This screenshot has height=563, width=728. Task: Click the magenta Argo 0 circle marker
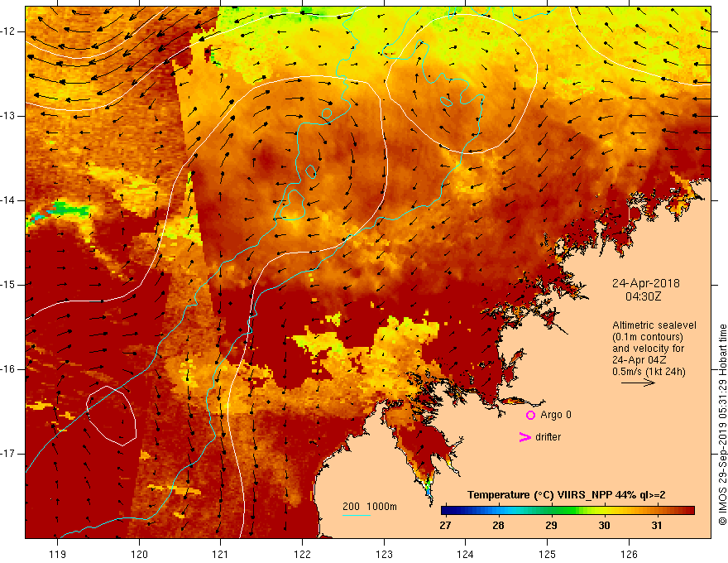tap(530, 416)
